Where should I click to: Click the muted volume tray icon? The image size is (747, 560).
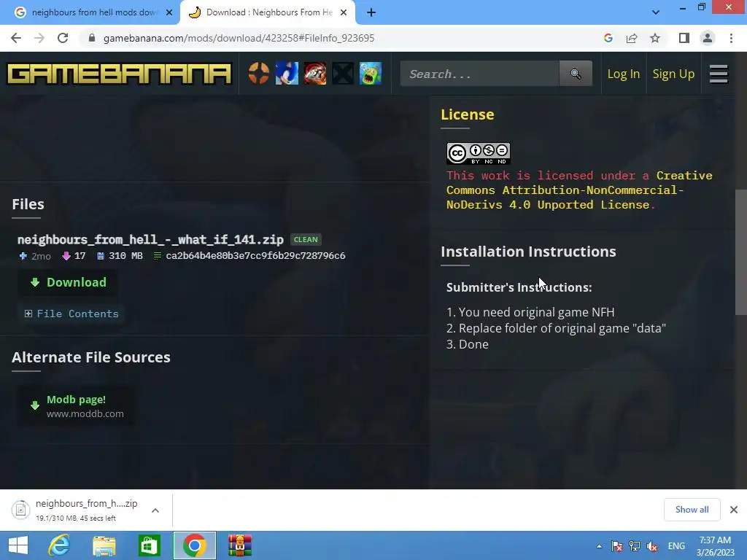click(x=652, y=546)
